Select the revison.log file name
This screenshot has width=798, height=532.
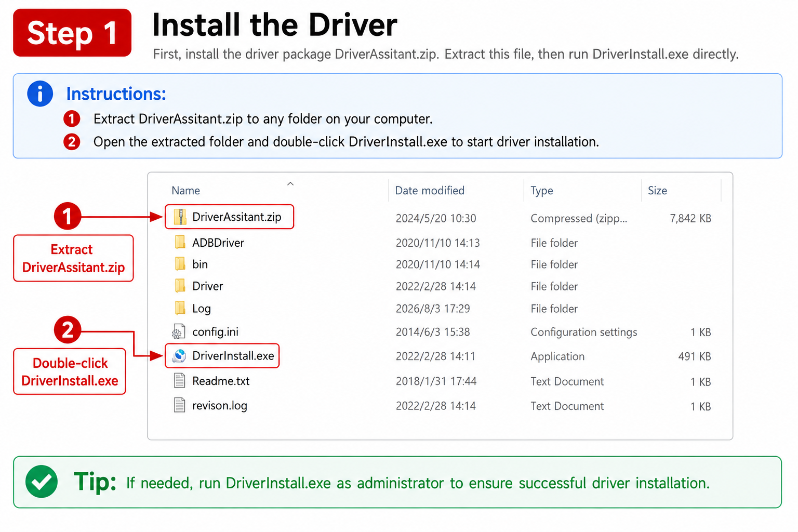pyautogui.click(x=220, y=406)
